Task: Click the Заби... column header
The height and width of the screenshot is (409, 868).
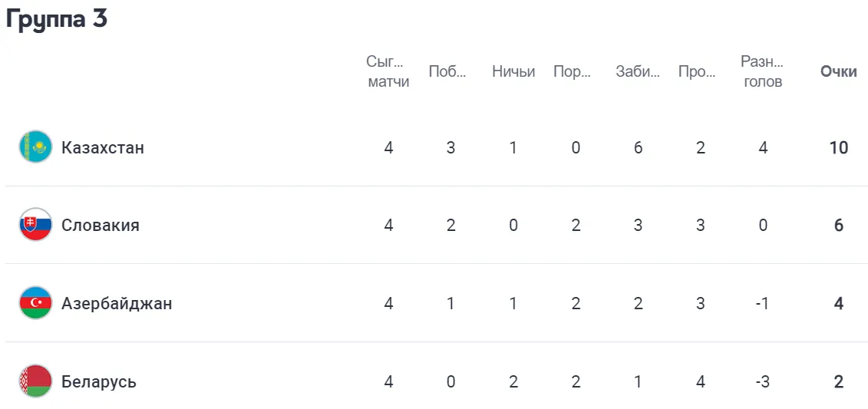Action: (638, 72)
